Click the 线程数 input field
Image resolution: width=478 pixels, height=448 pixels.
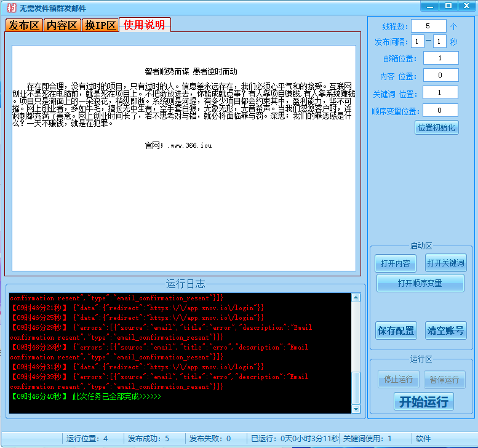(x=428, y=26)
